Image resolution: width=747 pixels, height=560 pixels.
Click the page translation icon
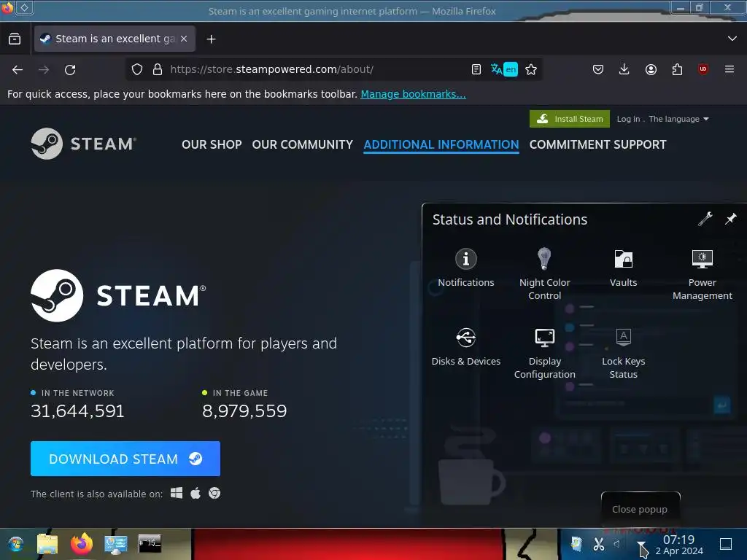(503, 69)
